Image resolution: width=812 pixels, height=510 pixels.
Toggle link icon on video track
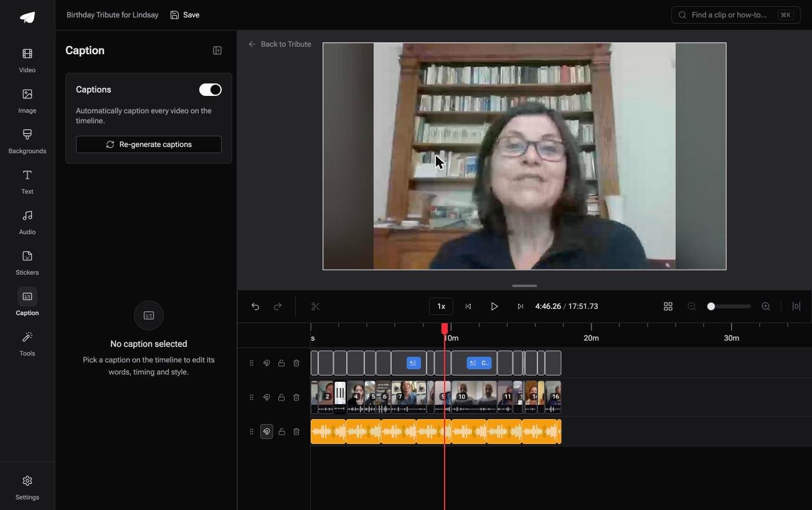(x=267, y=397)
